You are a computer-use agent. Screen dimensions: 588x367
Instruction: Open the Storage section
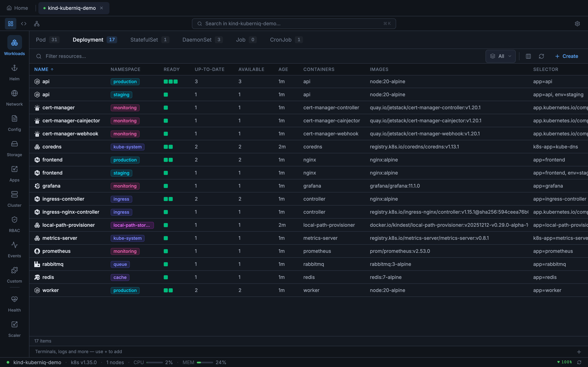(x=14, y=148)
